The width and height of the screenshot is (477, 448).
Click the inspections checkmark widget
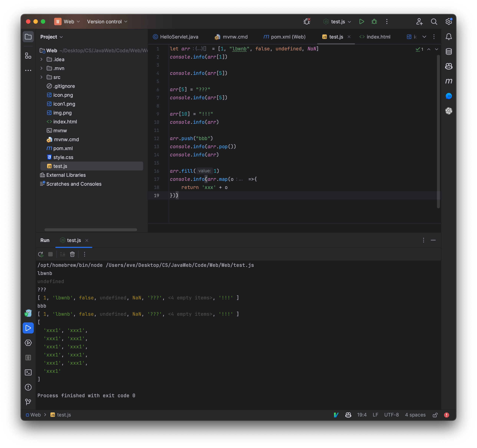coord(419,49)
